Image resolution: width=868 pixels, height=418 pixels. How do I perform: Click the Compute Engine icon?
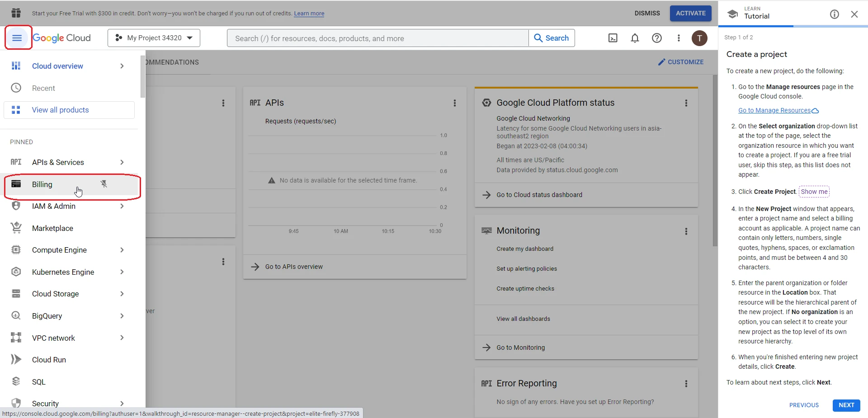16,250
